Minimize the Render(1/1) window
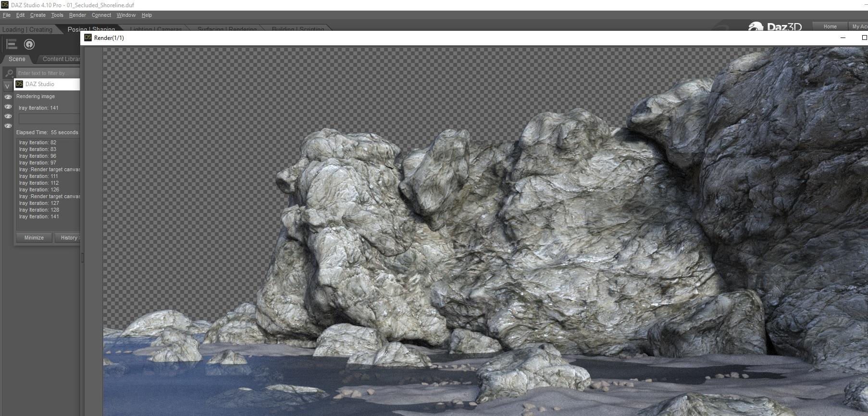The height and width of the screenshot is (416, 868). tap(843, 38)
